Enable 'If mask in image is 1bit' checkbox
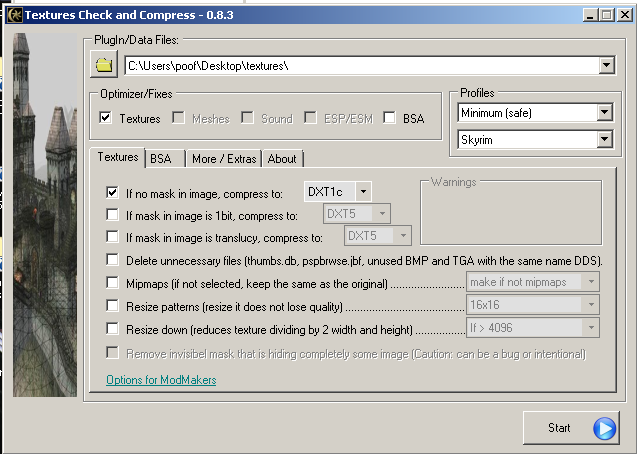 (112, 214)
